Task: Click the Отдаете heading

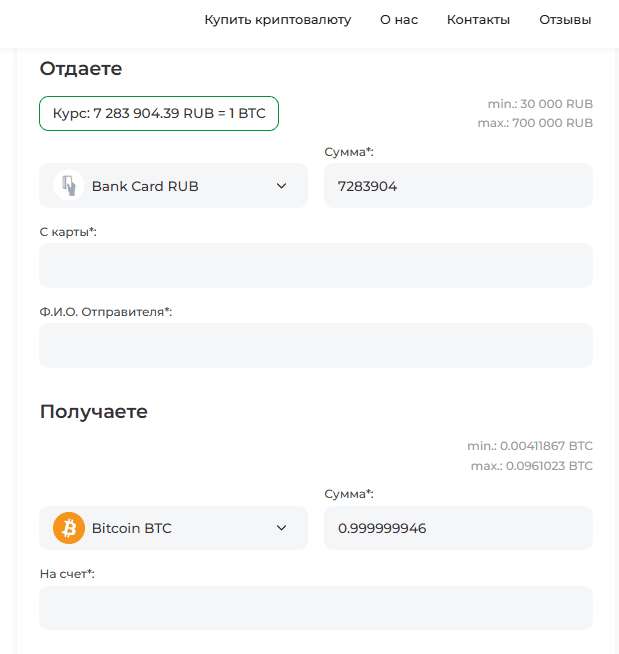Action: click(81, 69)
